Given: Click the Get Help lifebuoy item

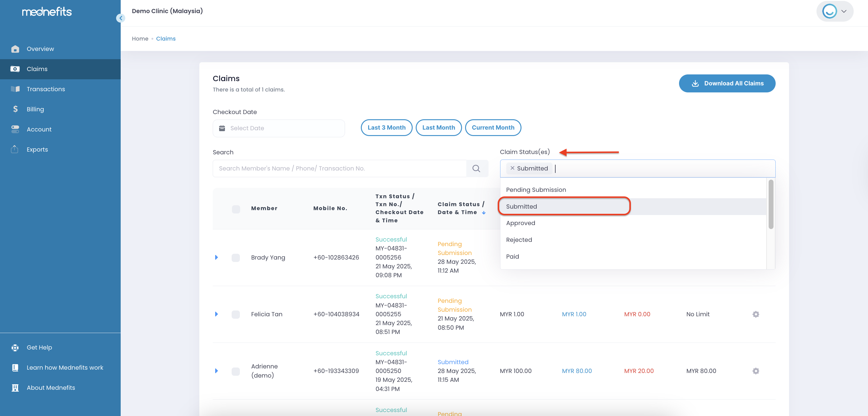Looking at the screenshot, I should [39, 347].
